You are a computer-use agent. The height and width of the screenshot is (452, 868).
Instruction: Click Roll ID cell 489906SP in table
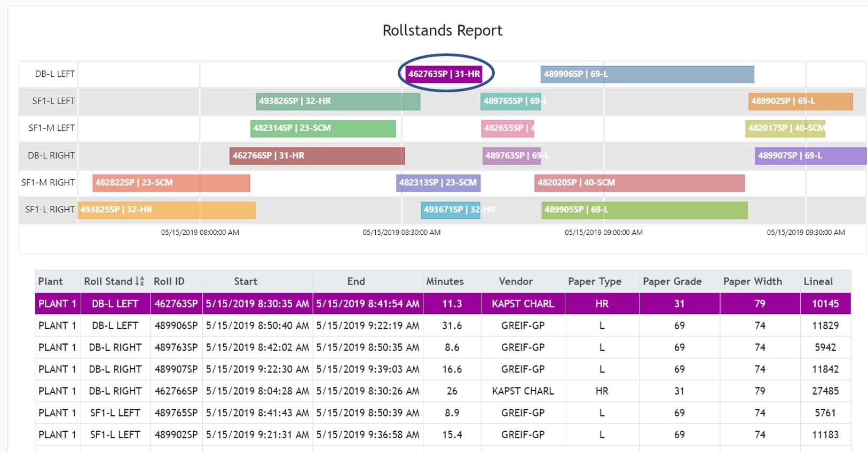(x=176, y=326)
